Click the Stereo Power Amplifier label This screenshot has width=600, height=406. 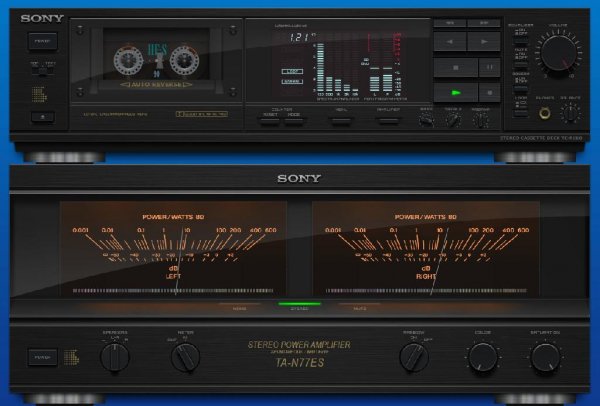(x=299, y=345)
